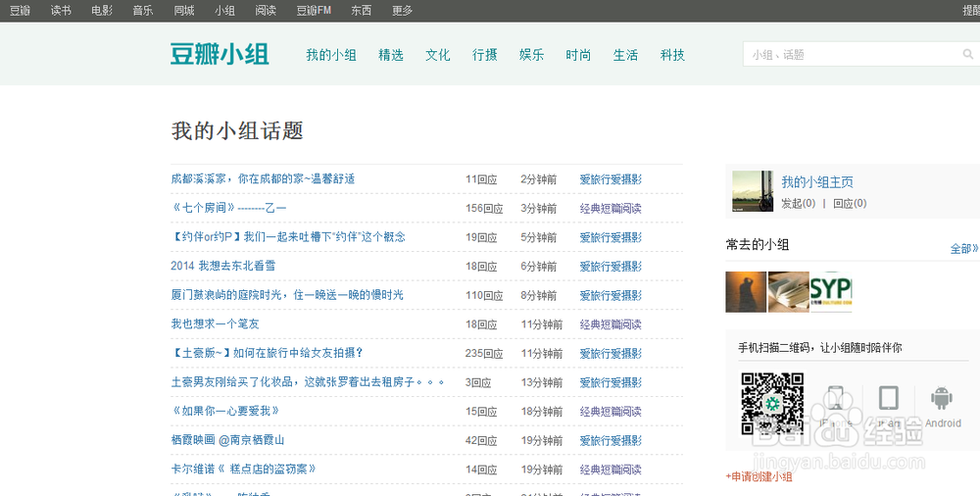Switch to 精选 category tab
Viewport: 980px width, 496px height.
391,55
